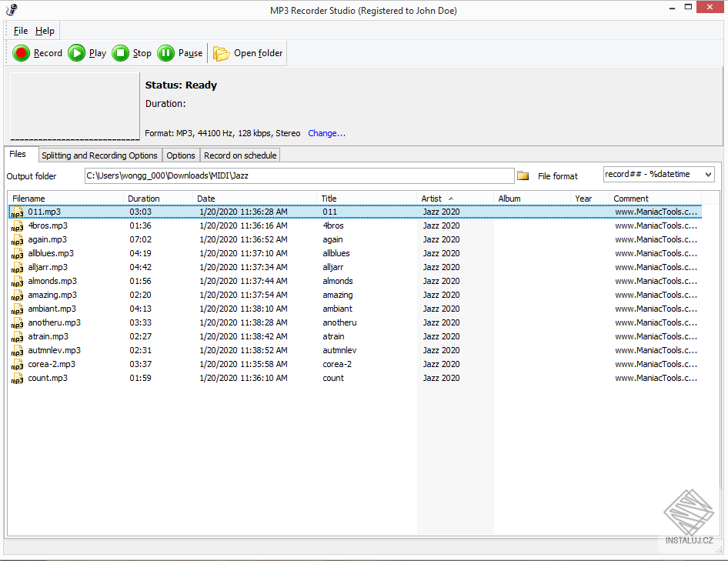Viewport: 728px width, 561px height.
Task: Open the Help menu
Action: pyautogui.click(x=45, y=31)
